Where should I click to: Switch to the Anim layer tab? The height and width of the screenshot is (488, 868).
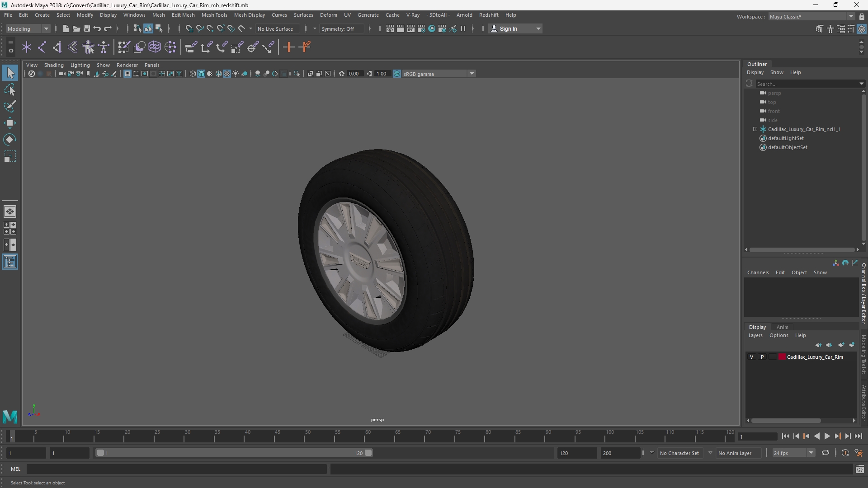[782, 327]
